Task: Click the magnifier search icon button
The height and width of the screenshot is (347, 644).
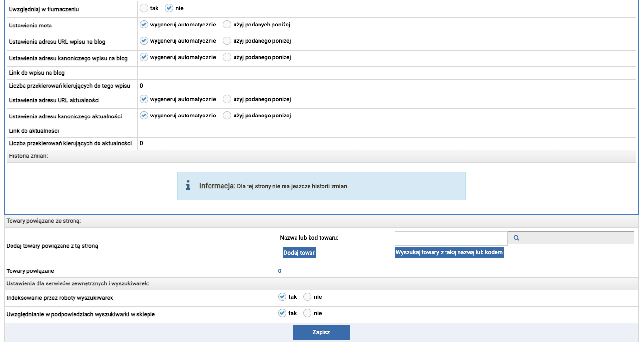Action: (516, 238)
